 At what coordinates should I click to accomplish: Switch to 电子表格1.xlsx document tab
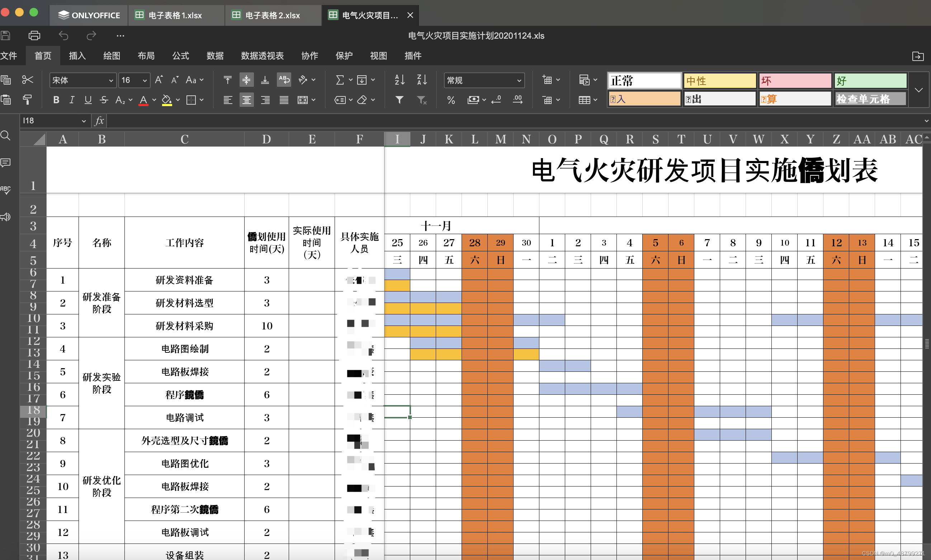[x=176, y=15]
